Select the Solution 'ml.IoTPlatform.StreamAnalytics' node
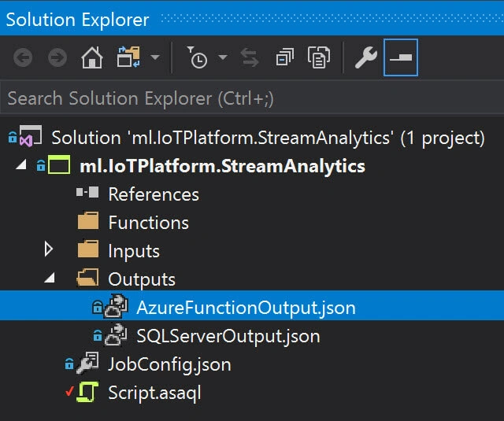This screenshot has width=504, height=421. tap(268, 138)
